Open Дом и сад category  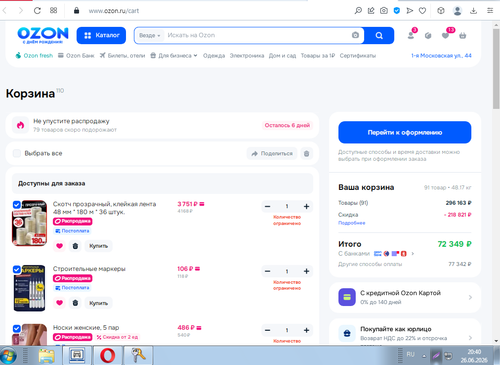tap(282, 56)
